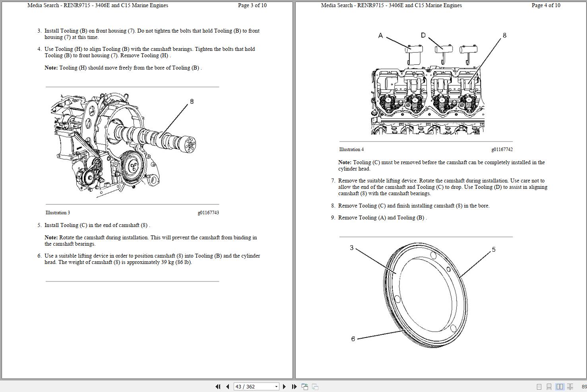
Task: Advance to the next page
Action: point(284,386)
